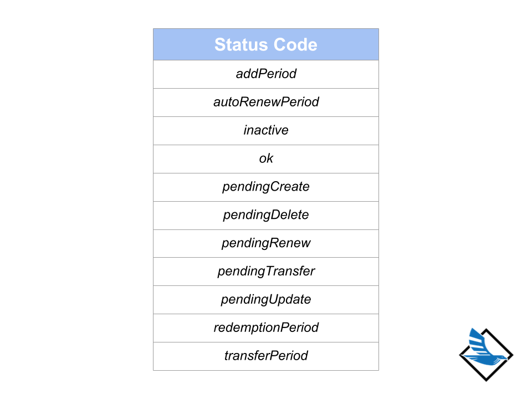Image resolution: width=532 pixels, height=399 pixels.
Task: Select the status code about domain redemption
Action: click(266, 328)
